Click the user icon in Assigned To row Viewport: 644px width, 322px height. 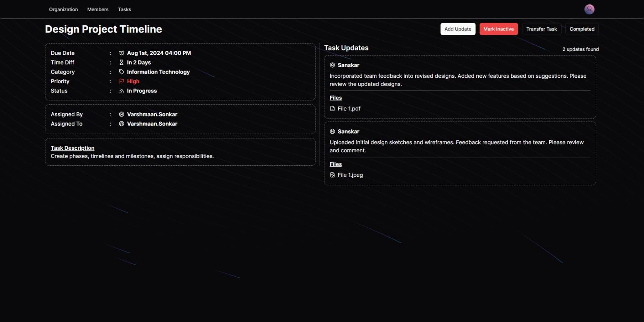121,124
